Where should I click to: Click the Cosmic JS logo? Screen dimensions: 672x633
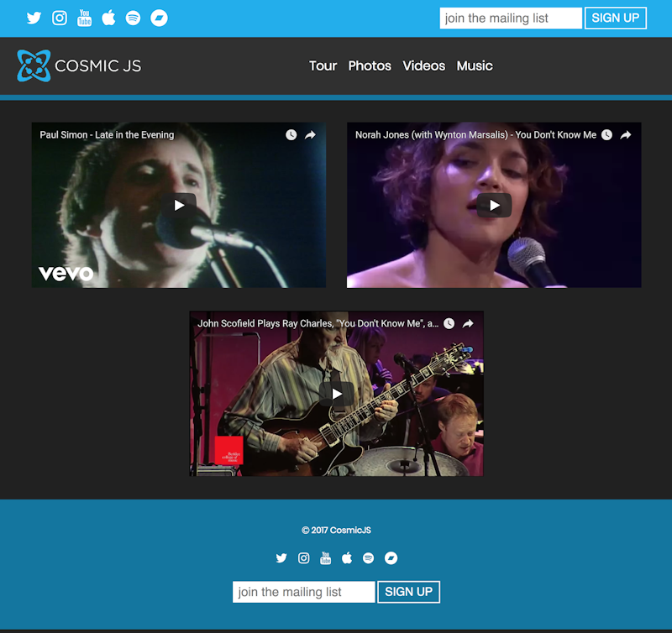click(x=79, y=65)
